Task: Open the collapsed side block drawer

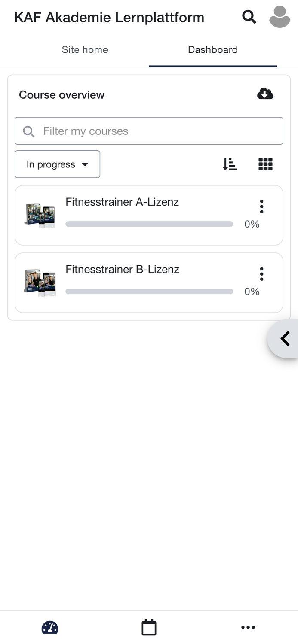Action: tap(285, 338)
